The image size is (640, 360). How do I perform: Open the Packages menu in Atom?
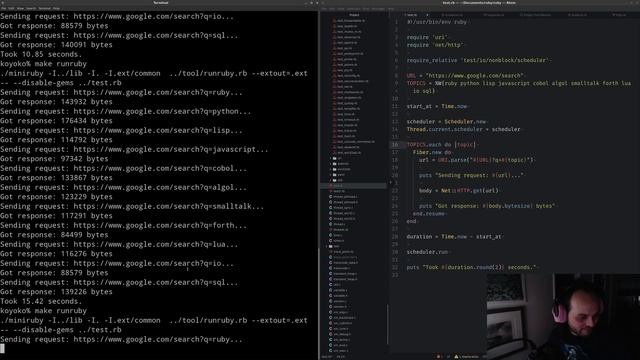(x=378, y=9)
